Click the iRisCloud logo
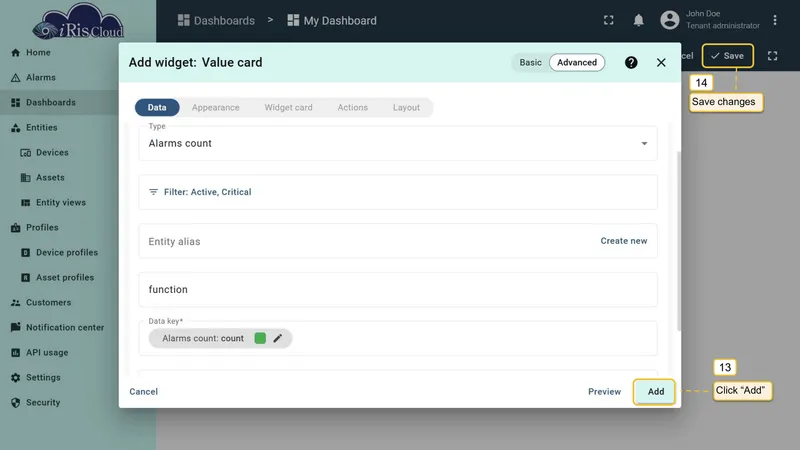Screen dimensions: 800x450 tap(78, 21)
